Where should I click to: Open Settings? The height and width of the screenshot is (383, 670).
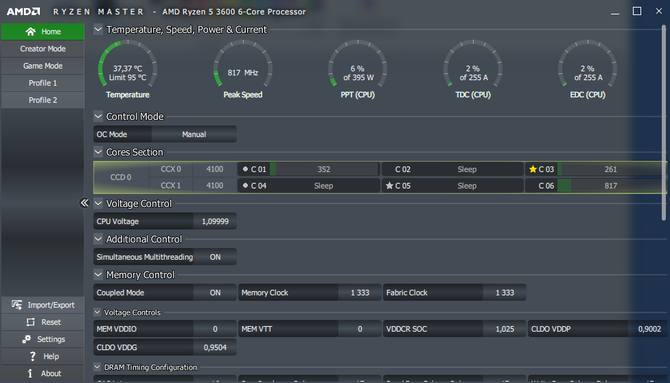point(43,339)
